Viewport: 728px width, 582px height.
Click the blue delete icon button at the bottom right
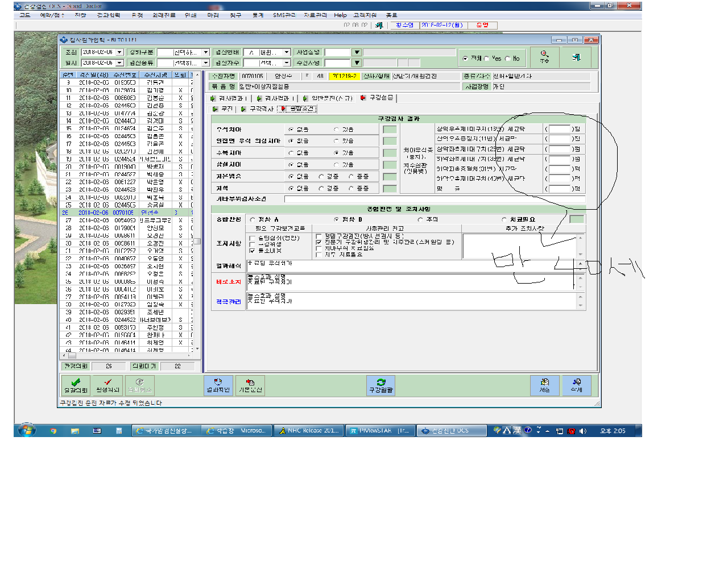tap(577, 385)
